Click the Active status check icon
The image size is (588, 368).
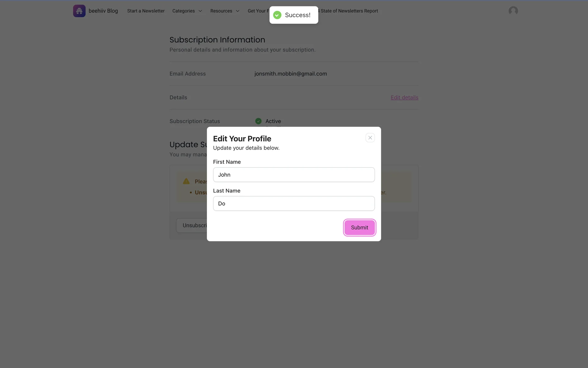pos(258,121)
